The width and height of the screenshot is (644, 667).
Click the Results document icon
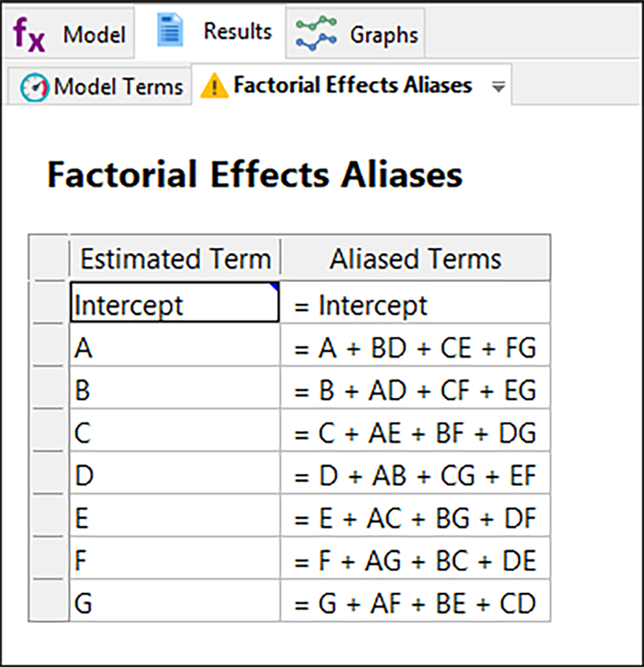(171, 31)
